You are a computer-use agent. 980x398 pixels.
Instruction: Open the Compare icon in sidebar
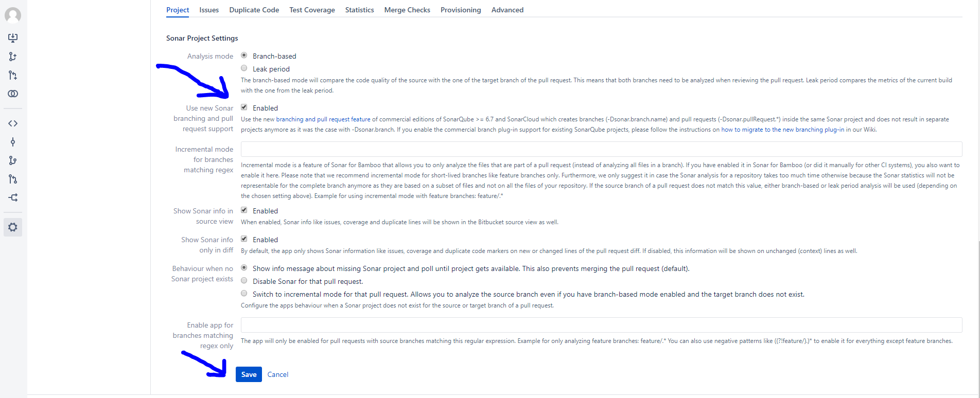tap(13, 94)
